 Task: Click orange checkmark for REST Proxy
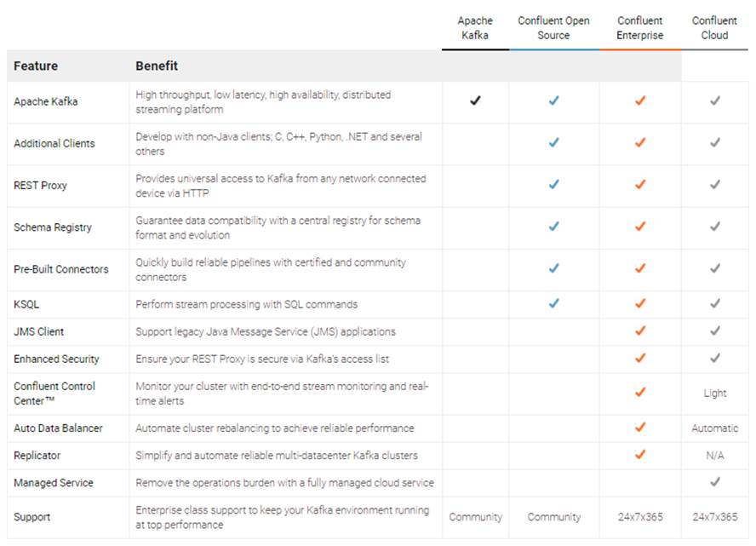click(x=640, y=185)
